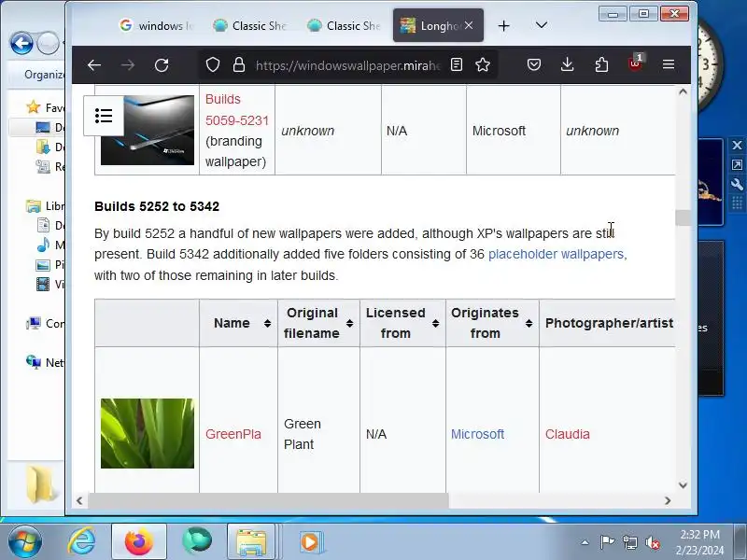Viewport: 747px width, 560px height.
Task: Click vertical scrollbar up arrow
Action: [x=683, y=91]
